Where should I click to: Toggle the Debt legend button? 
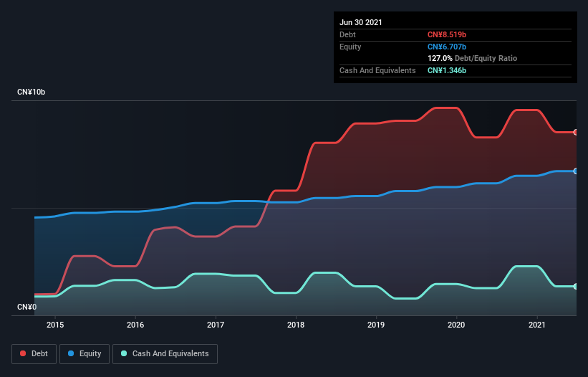coord(34,354)
